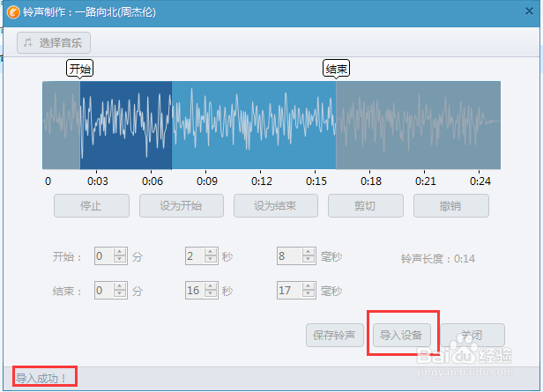This screenshot has width=543, height=392.
Task: Click the greyed waveform area after 结束 marker
Action: 419,125
